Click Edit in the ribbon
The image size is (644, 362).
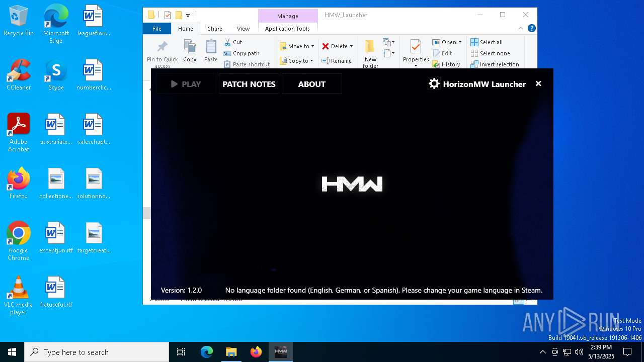[x=442, y=53]
